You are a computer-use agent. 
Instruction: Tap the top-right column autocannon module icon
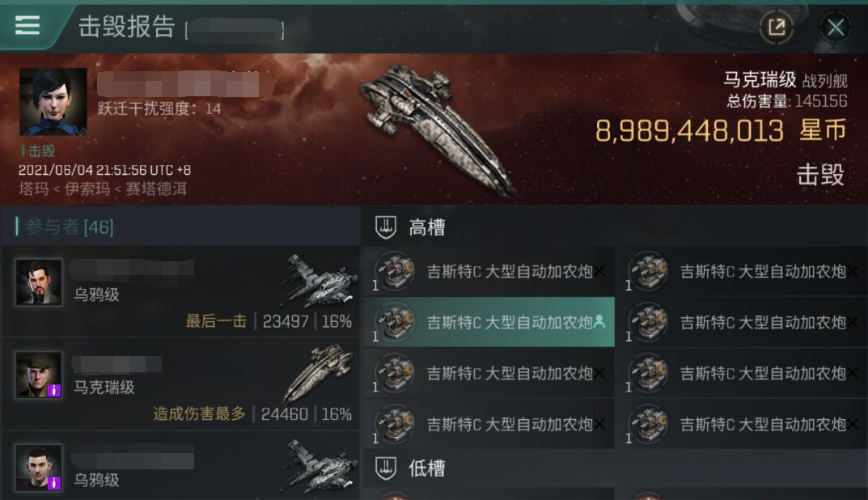point(648,271)
